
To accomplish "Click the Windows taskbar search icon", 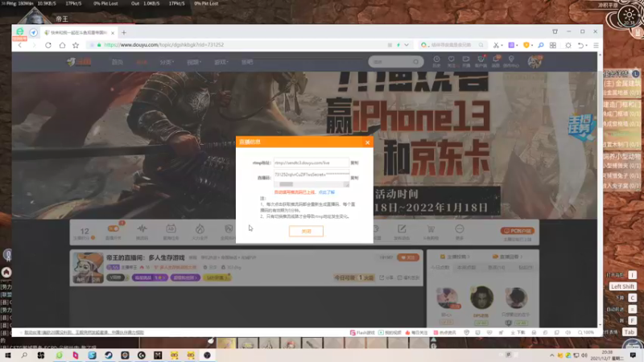I will tap(24, 355).
